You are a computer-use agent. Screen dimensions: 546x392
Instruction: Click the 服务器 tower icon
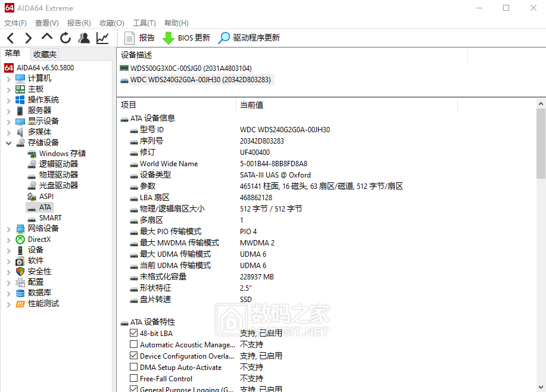[x=20, y=110]
